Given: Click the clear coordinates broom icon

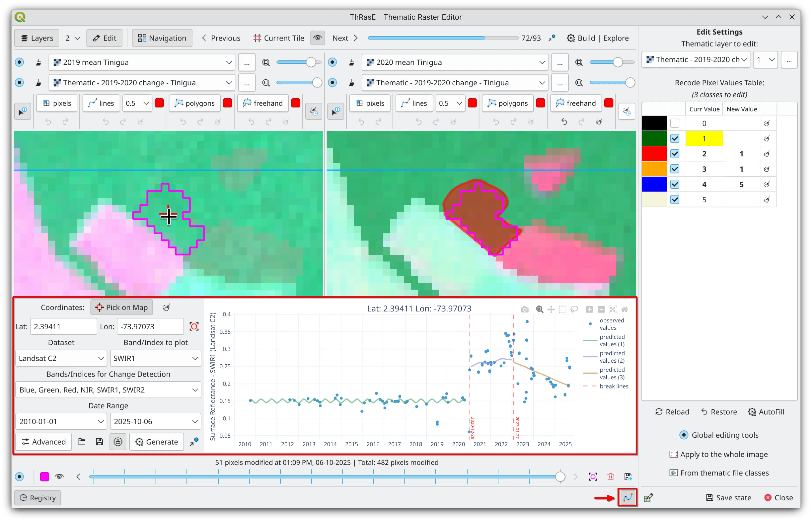Looking at the screenshot, I should 166,307.
